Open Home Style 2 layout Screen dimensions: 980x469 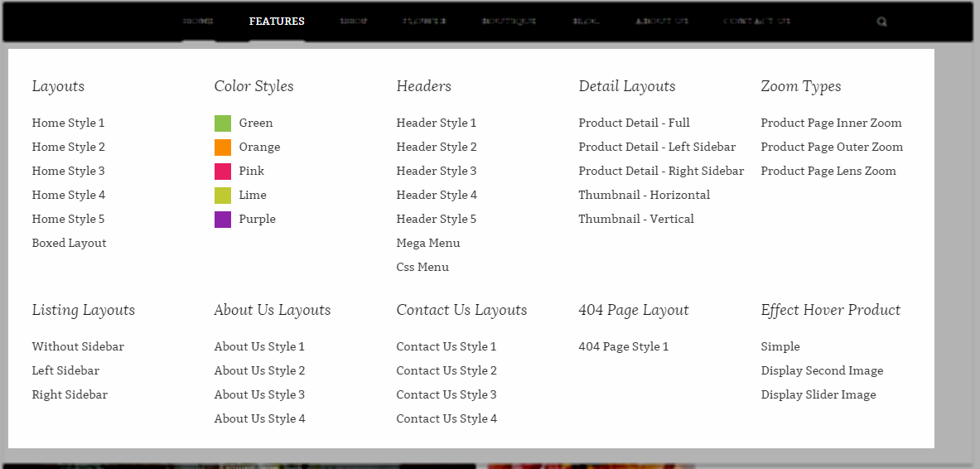[68, 147]
